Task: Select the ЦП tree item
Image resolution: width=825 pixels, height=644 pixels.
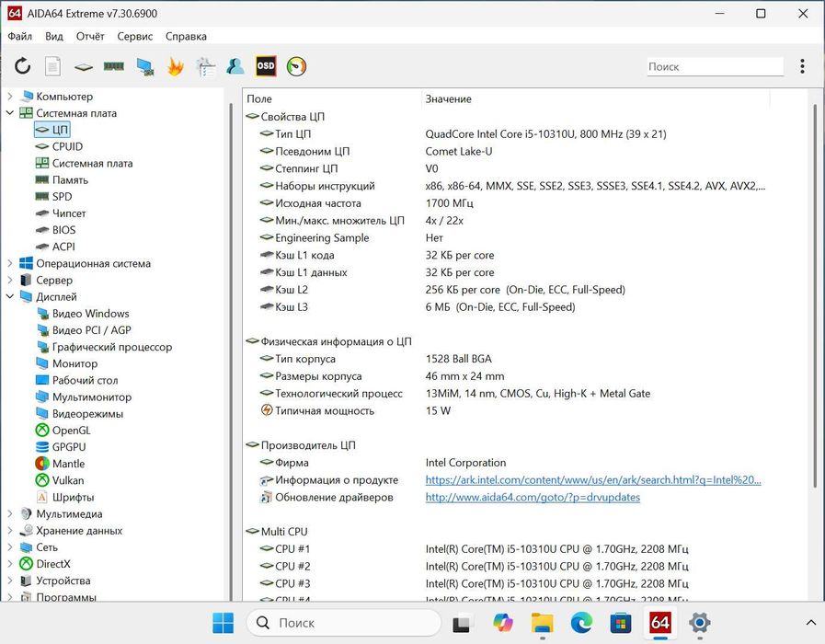Action: (52, 130)
